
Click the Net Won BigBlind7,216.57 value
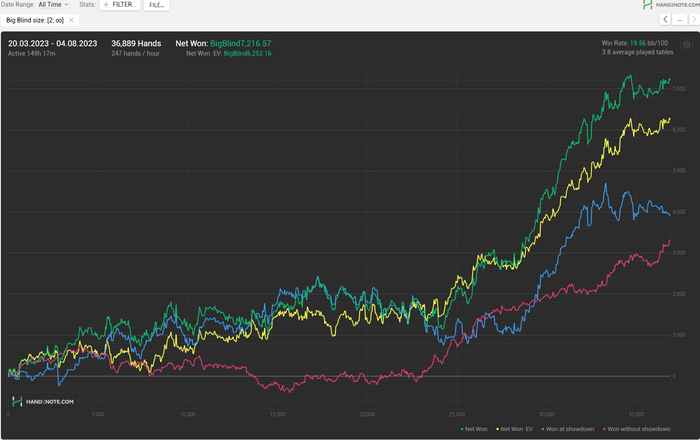pyautogui.click(x=241, y=43)
